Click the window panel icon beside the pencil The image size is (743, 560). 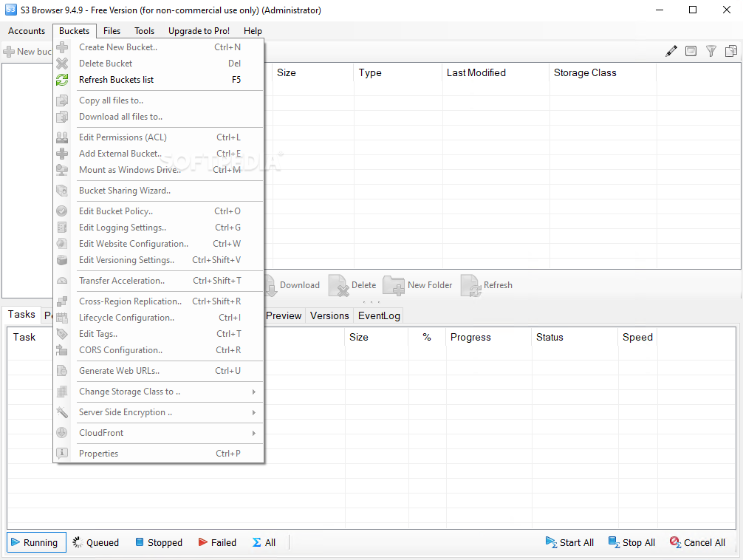(691, 51)
